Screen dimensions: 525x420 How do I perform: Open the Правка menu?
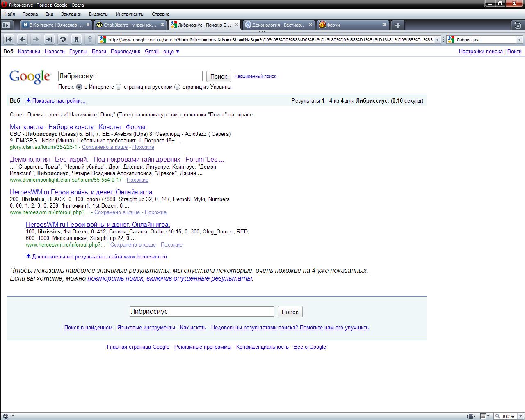[x=30, y=14]
